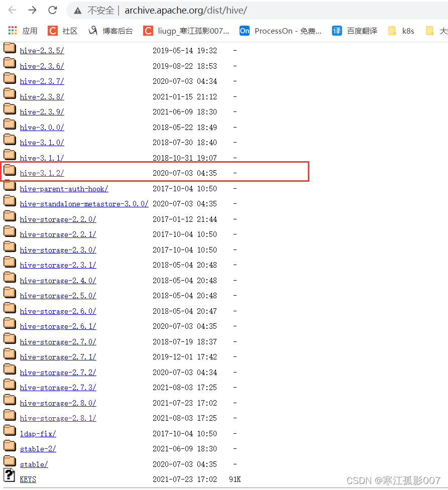Screen dimensions: 448x490
Task: Click the 2021-01-15 21:12 date
Action: [185, 97]
